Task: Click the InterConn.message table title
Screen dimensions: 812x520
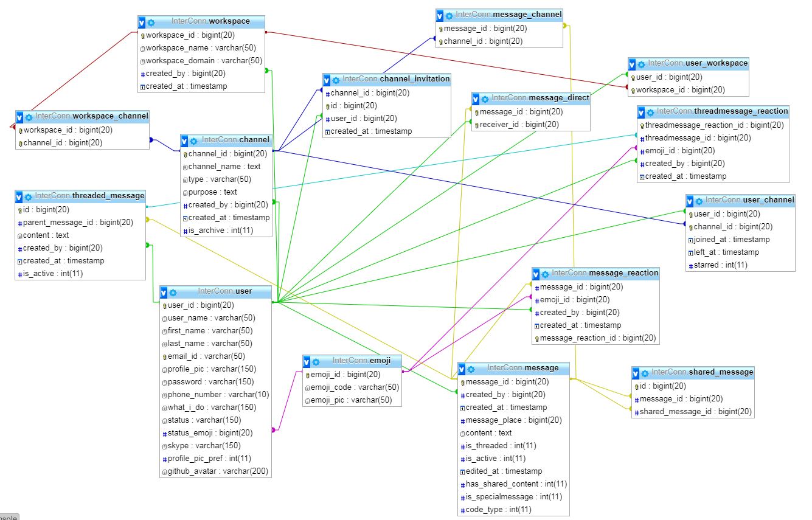Action: tap(523, 368)
